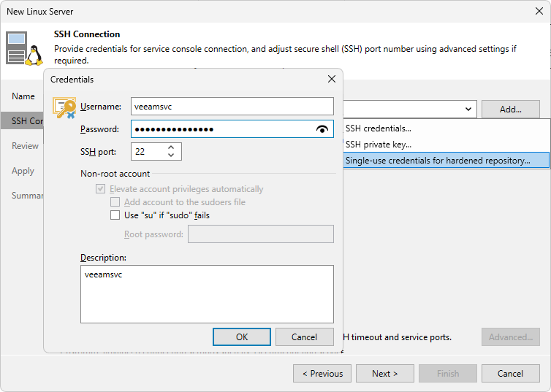Click the Credentials dialog title
Image resolution: width=551 pixels, height=392 pixels.
[x=72, y=80]
